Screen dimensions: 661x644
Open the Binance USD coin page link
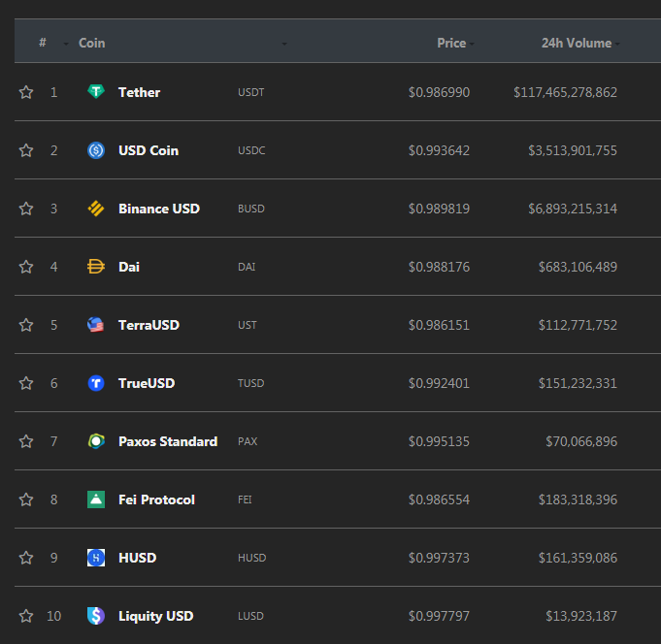tap(159, 209)
